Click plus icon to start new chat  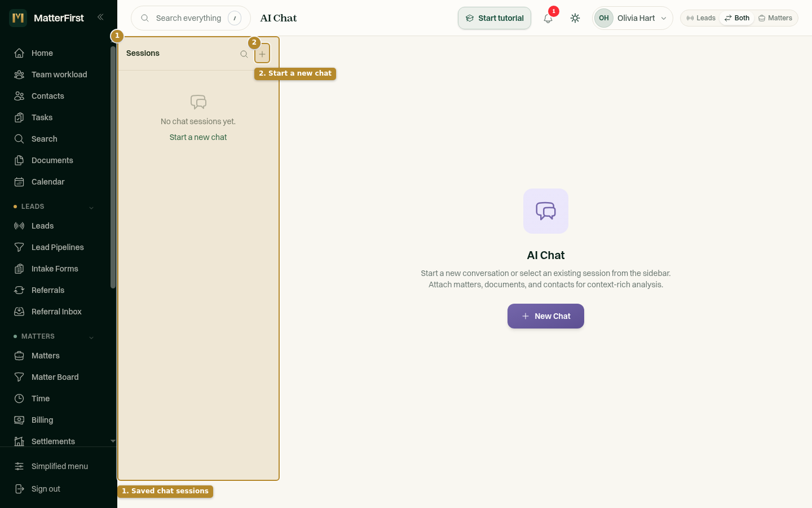(262, 54)
